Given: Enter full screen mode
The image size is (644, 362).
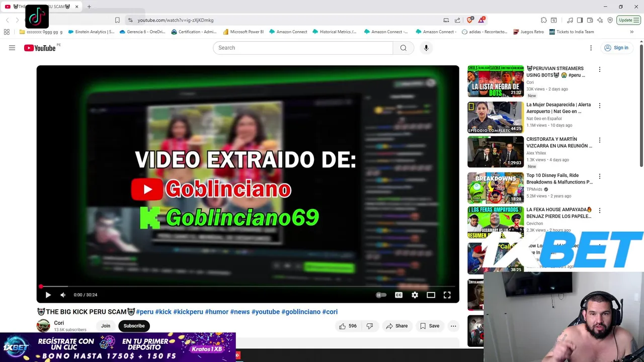Looking at the screenshot, I should [x=447, y=295].
